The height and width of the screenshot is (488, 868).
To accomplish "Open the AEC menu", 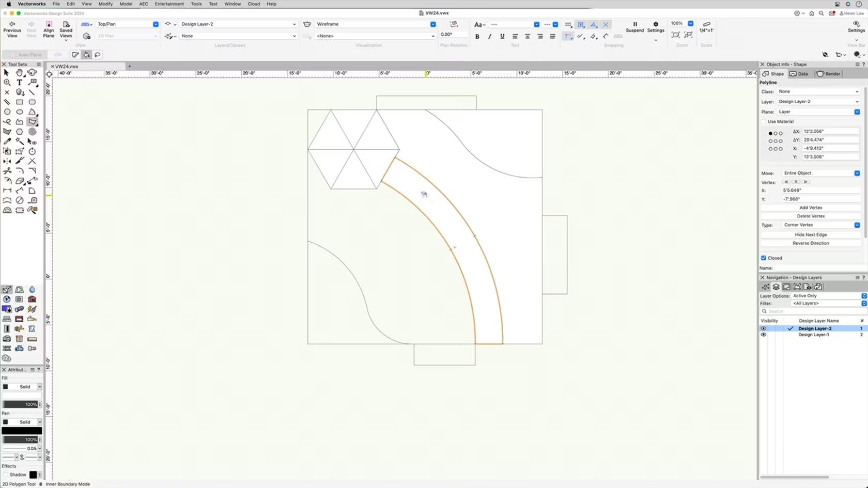I will coord(144,4).
